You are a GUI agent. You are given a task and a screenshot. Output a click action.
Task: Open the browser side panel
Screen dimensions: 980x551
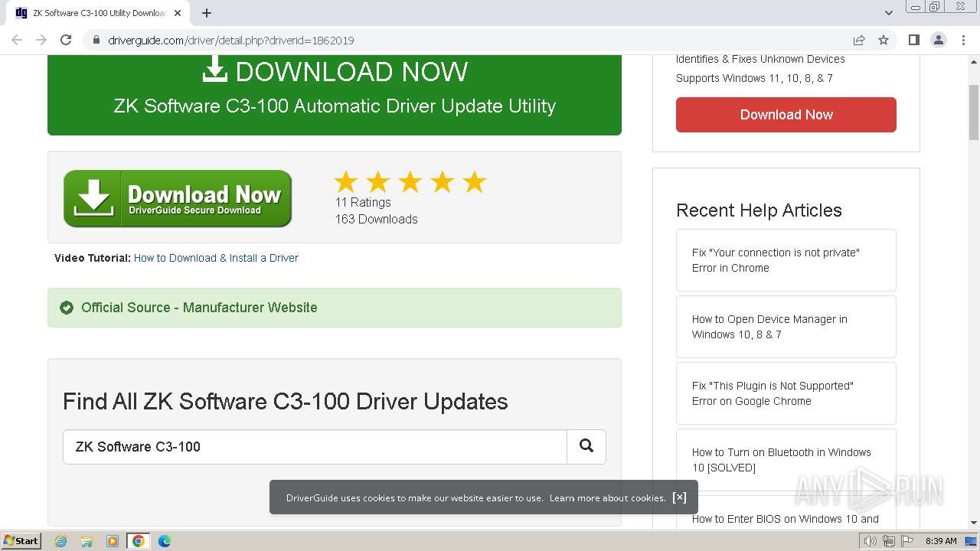pyautogui.click(x=914, y=40)
